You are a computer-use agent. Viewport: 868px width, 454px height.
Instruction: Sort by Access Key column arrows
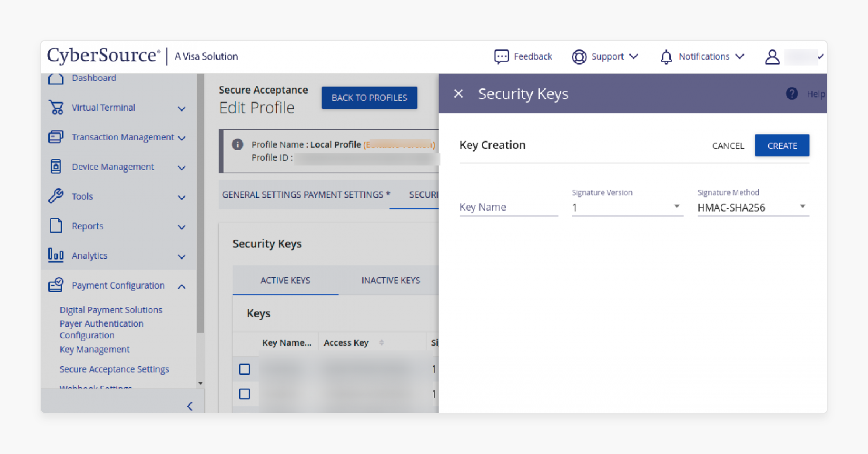(381, 342)
